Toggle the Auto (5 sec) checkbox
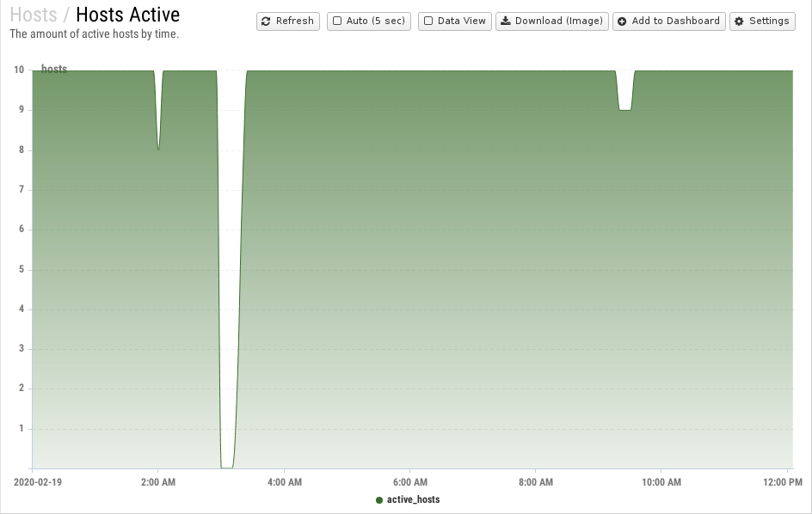The image size is (812, 514). point(337,21)
